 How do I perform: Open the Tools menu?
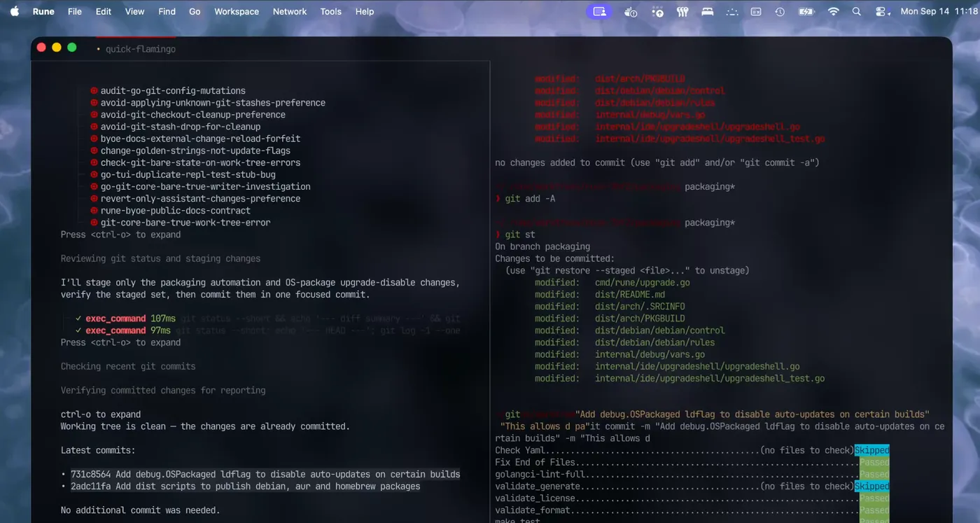(x=331, y=11)
